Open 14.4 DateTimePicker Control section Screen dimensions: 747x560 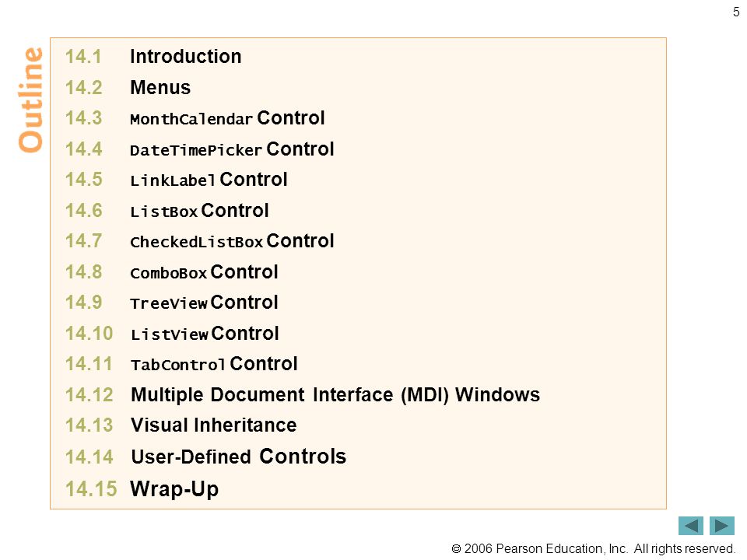200,149
